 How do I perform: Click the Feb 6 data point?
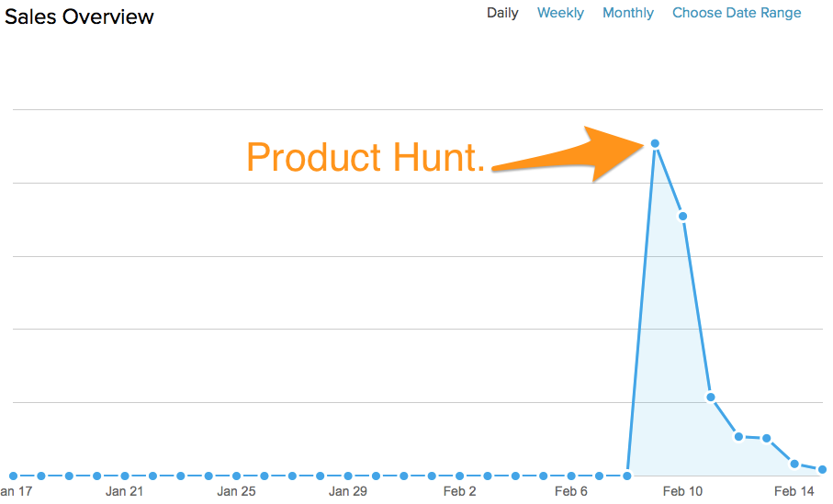(571, 476)
